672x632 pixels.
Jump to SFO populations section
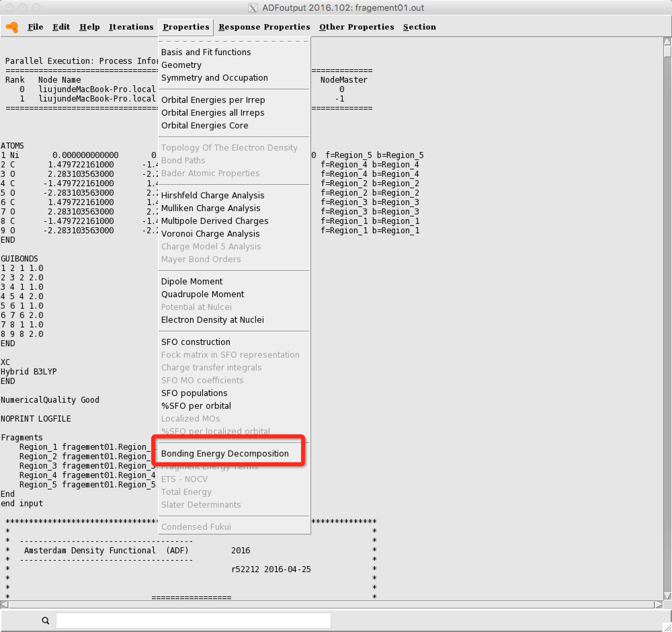click(194, 393)
